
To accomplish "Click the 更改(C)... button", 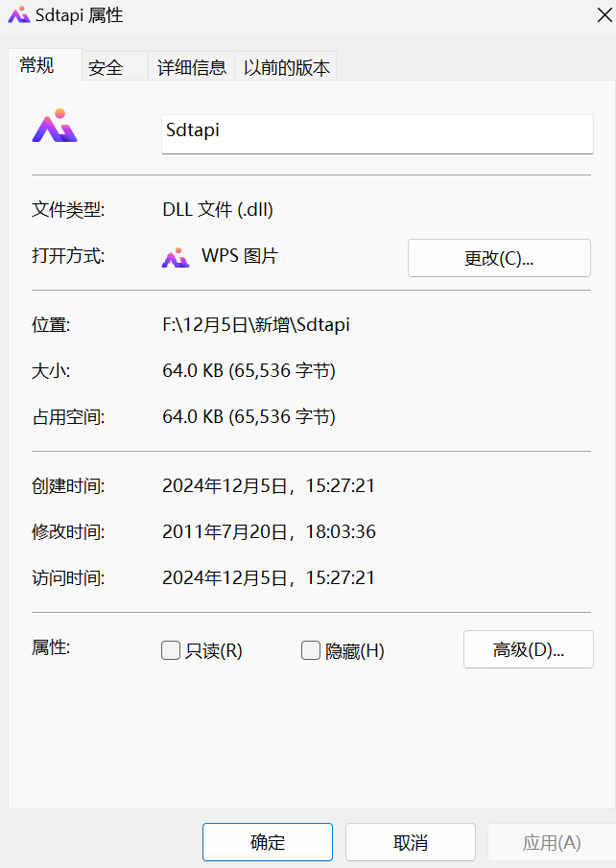I will pos(499,258).
